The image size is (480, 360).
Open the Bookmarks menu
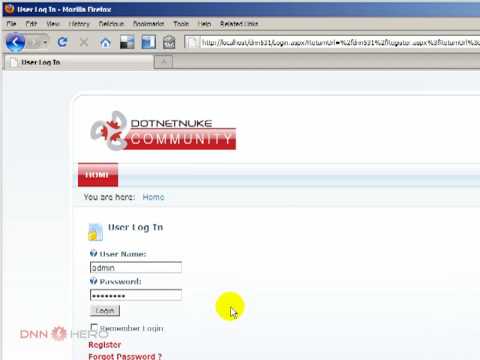pos(148,24)
